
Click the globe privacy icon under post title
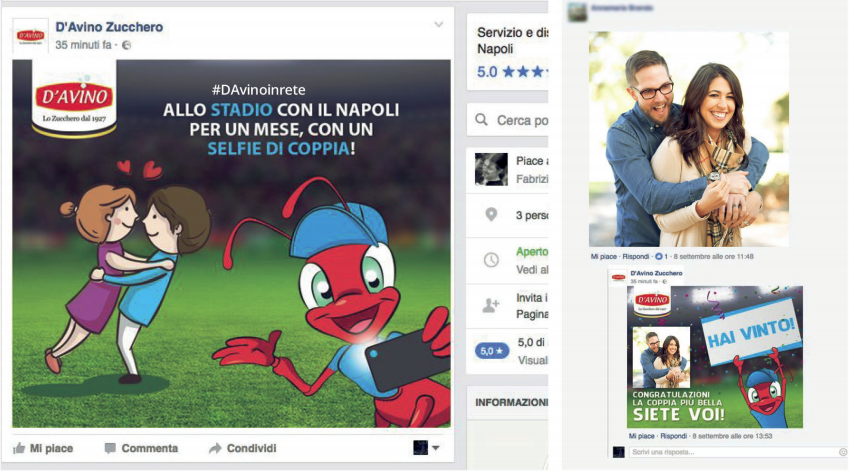(x=126, y=45)
